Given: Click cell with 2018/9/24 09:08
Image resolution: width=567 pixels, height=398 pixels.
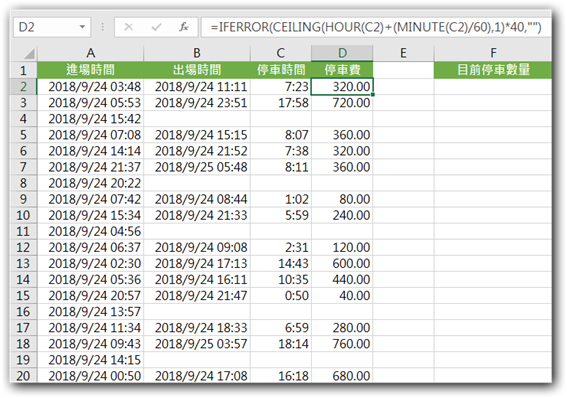Looking at the screenshot, I should pyautogui.click(x=197, y=247).
